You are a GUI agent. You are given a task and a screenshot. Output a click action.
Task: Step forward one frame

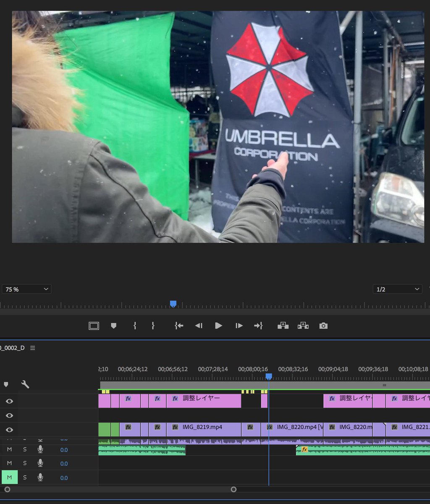pos(239,325)
